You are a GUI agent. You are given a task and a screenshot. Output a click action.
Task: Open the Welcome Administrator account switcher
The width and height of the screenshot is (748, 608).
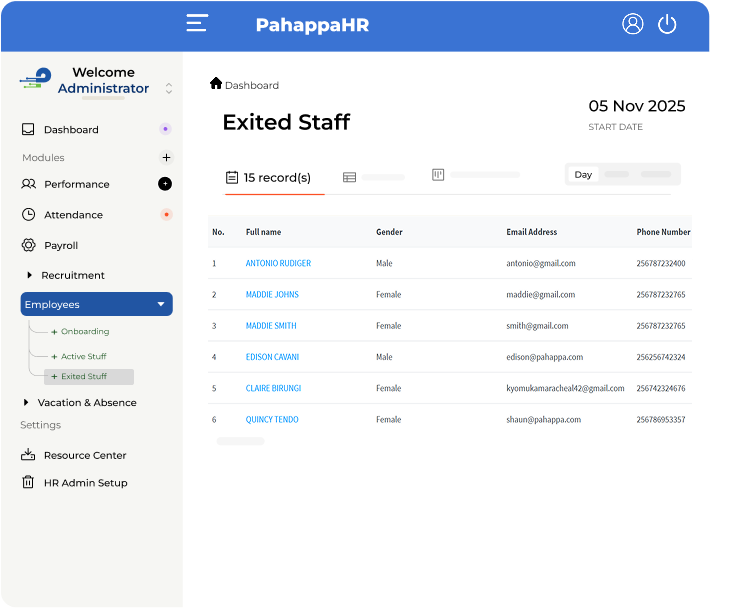(169, 88)
